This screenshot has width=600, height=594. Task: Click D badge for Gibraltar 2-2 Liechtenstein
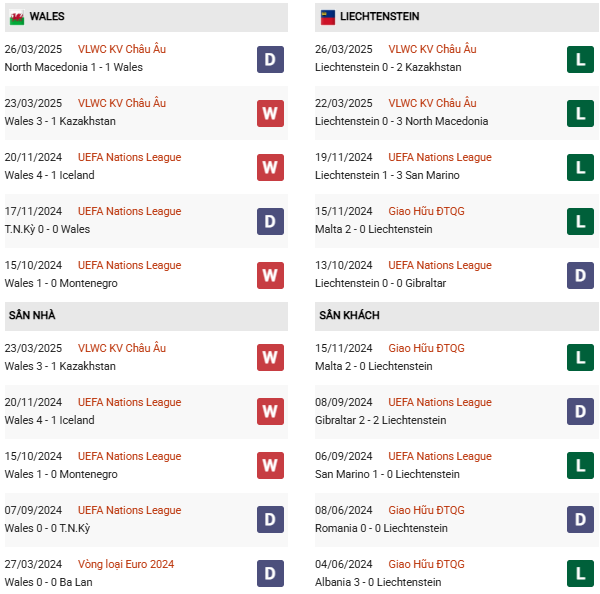[x=580, y=411]
